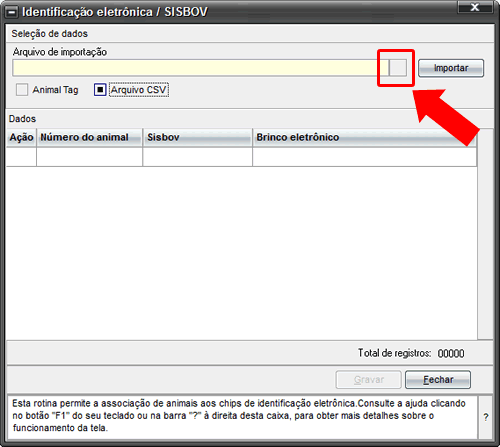The image size is (500, 447).
Task: Click the Fechar button
Action: [438, 380]
